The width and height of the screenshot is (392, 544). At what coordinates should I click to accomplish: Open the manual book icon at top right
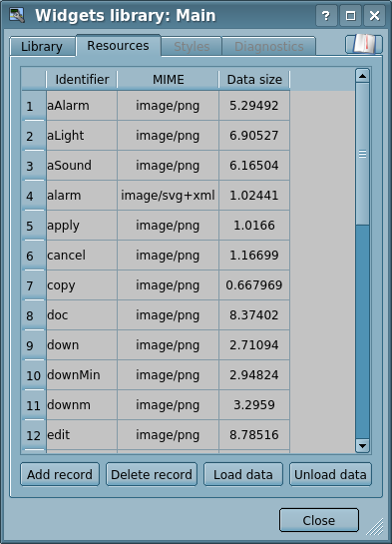(364, 44)
